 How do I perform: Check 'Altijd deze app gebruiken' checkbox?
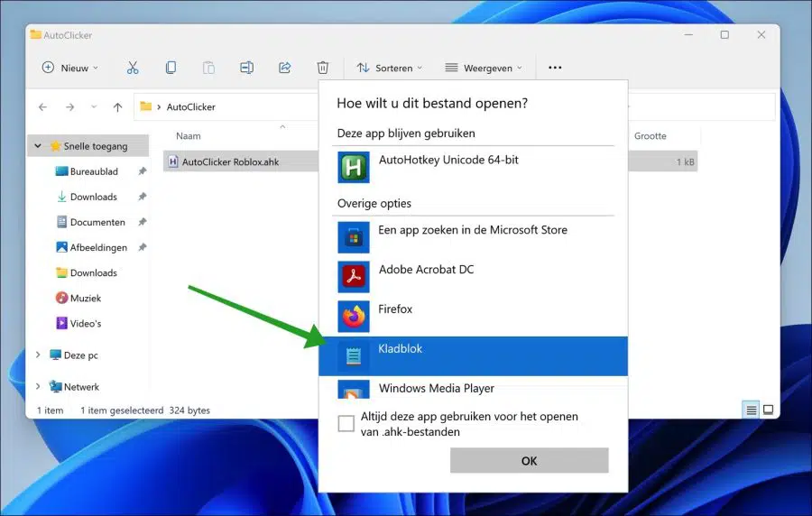[346, 423]
